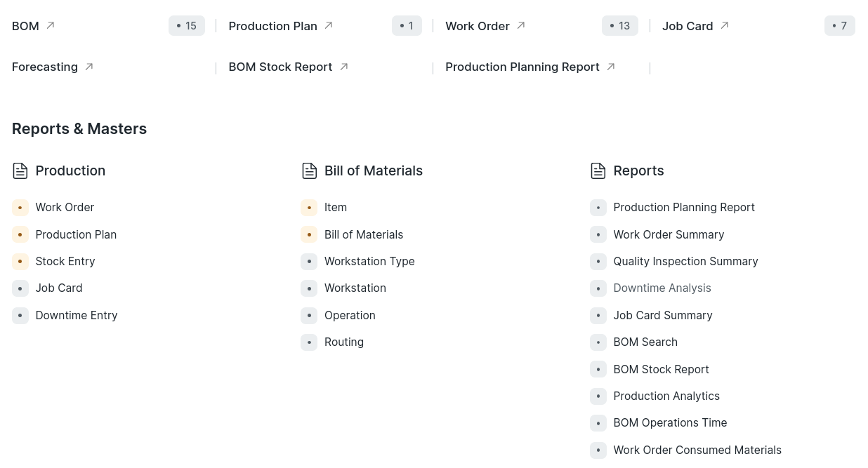Open Work Order in the Production card
The height and width of the screenshot is (468, 868).
pyautogui.click(x=65, y=207)
